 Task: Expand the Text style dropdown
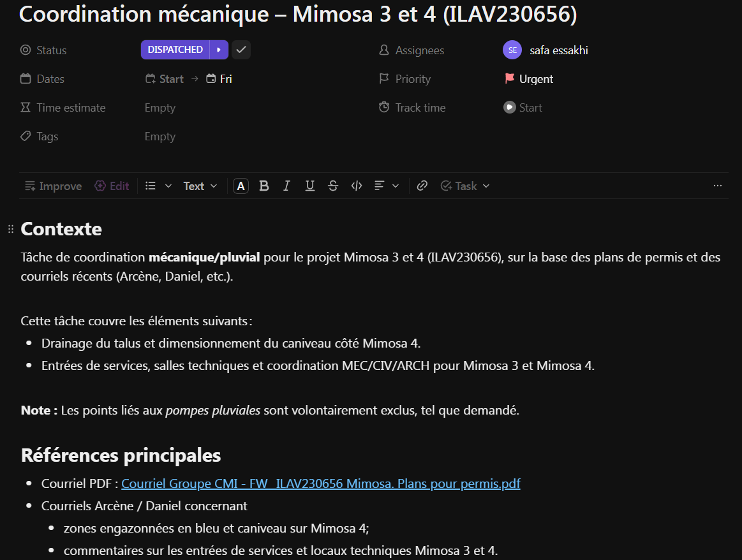(200, 186)
